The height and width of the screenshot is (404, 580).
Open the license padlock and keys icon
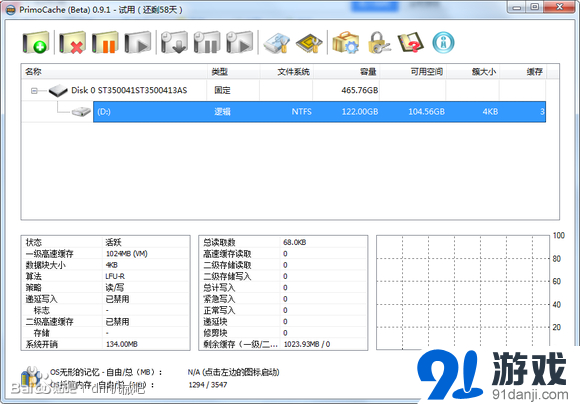pyautogui.click(x=379, y=43)
